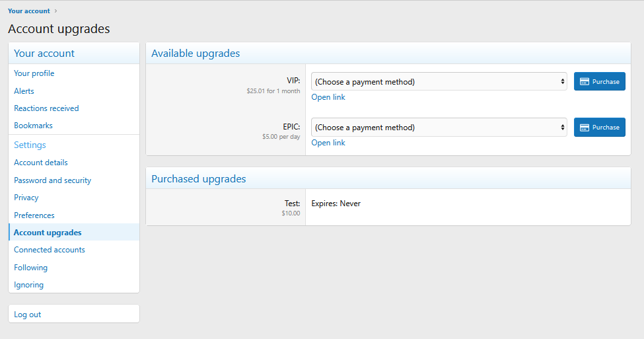
Task: View Reactions received
Action: point(46,108)
